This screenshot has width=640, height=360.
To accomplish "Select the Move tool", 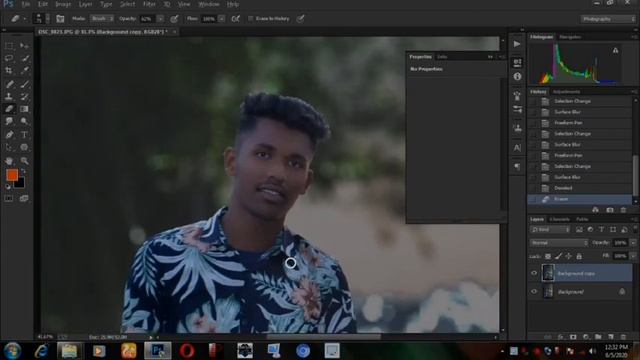I will (24, 46).
